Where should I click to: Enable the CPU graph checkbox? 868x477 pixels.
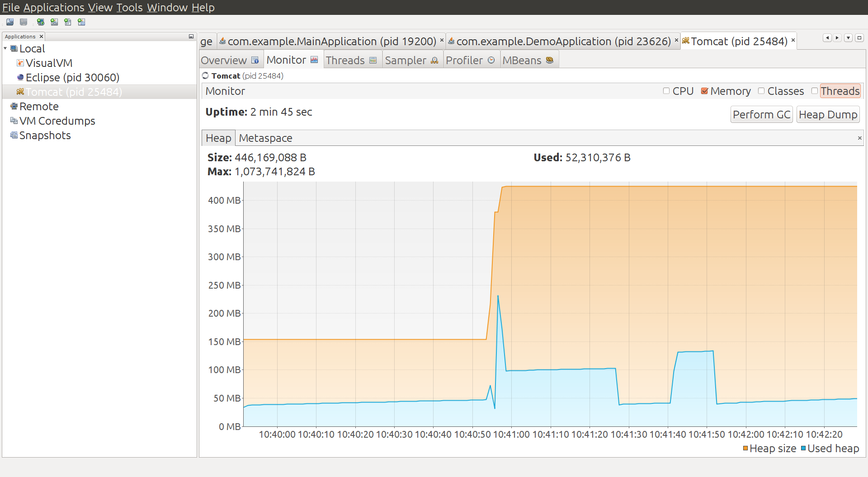click(666, 91)
